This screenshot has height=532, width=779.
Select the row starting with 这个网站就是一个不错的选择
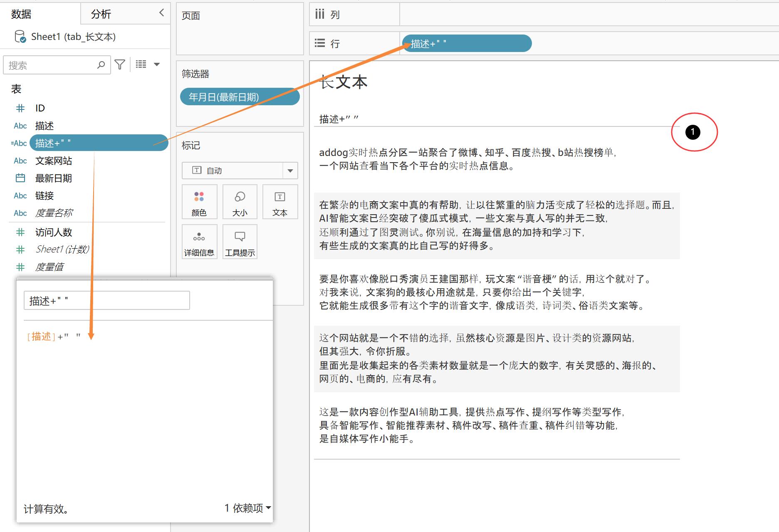pyautogui.click(x=497, y=359)
